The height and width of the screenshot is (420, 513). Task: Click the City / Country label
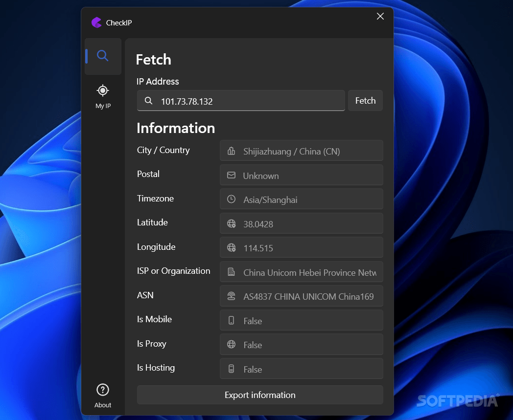point(163,150)
